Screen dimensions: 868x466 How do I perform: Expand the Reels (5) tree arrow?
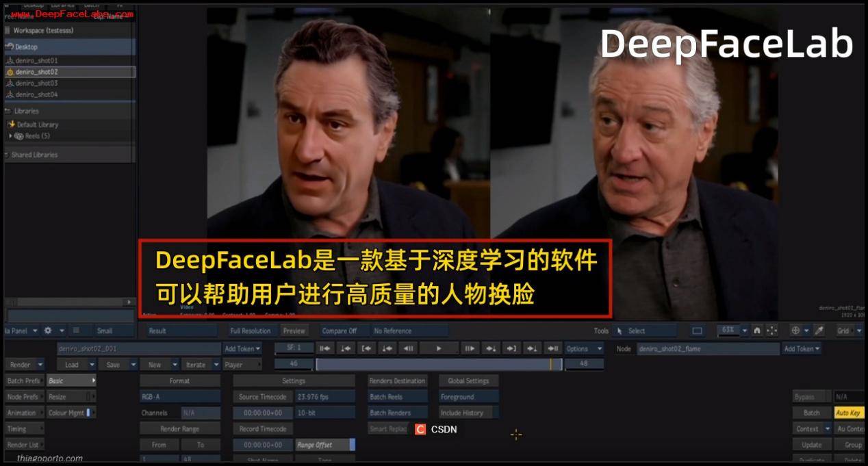point(10,136)
